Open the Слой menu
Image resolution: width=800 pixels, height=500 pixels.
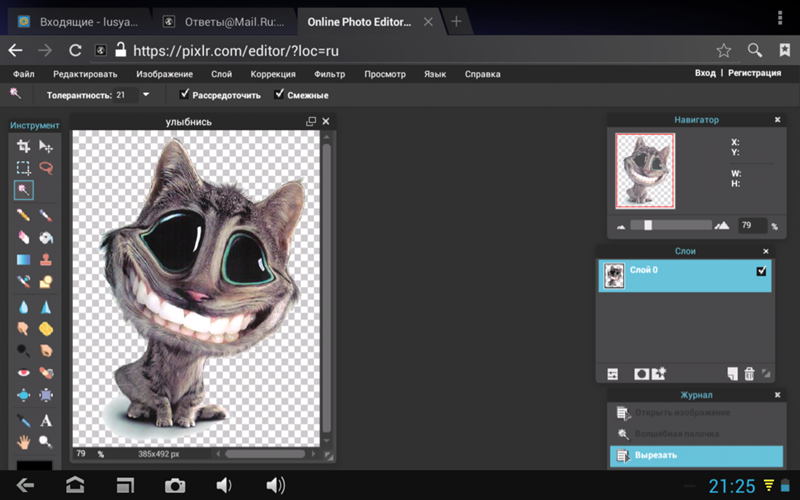click(221, 74)
